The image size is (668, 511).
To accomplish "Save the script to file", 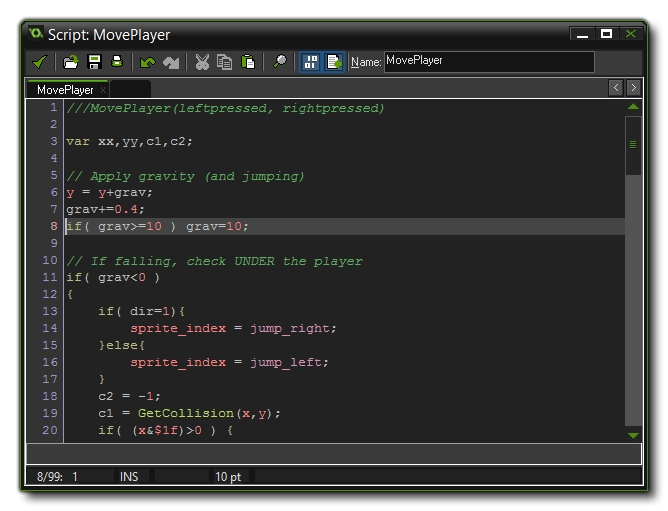I will [x=94, y=62].
